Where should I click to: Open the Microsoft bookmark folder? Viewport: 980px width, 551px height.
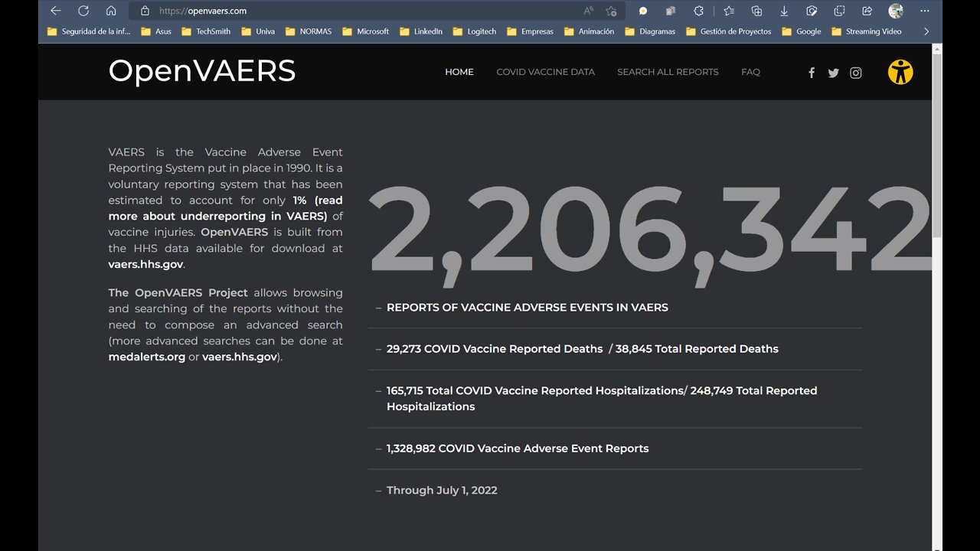click(x=366, y=31)
